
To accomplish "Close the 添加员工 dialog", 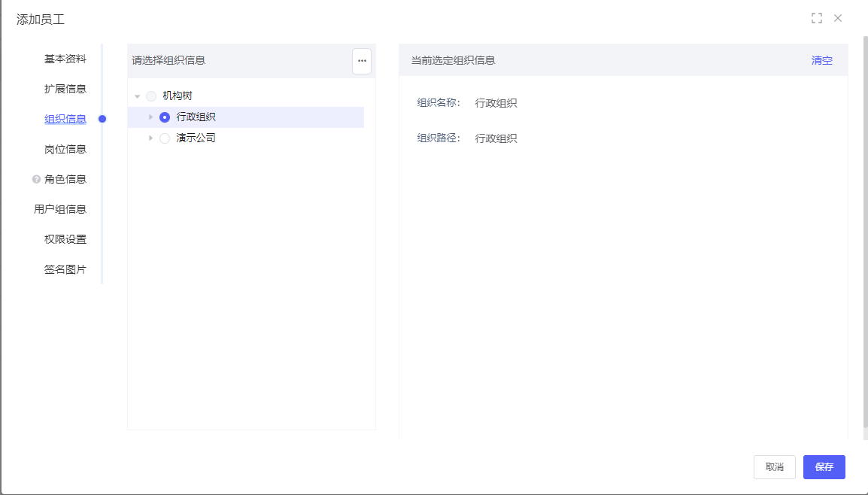I will [x=838, y=18].
